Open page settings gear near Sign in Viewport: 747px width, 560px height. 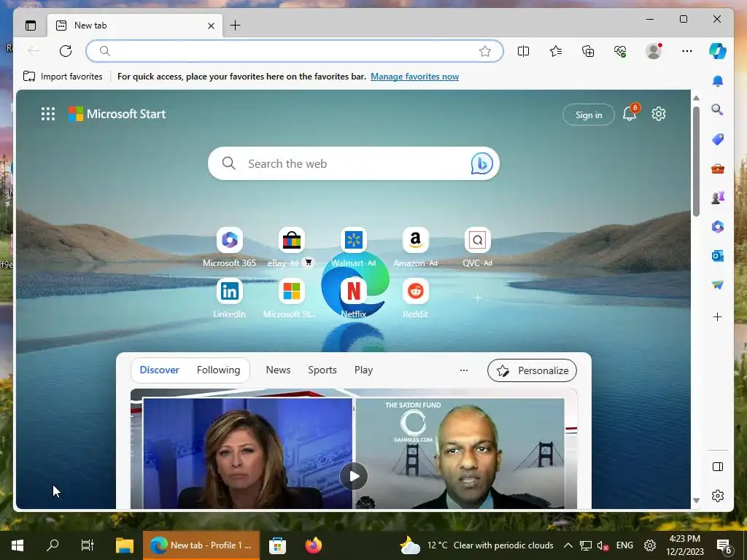(659, 114)
